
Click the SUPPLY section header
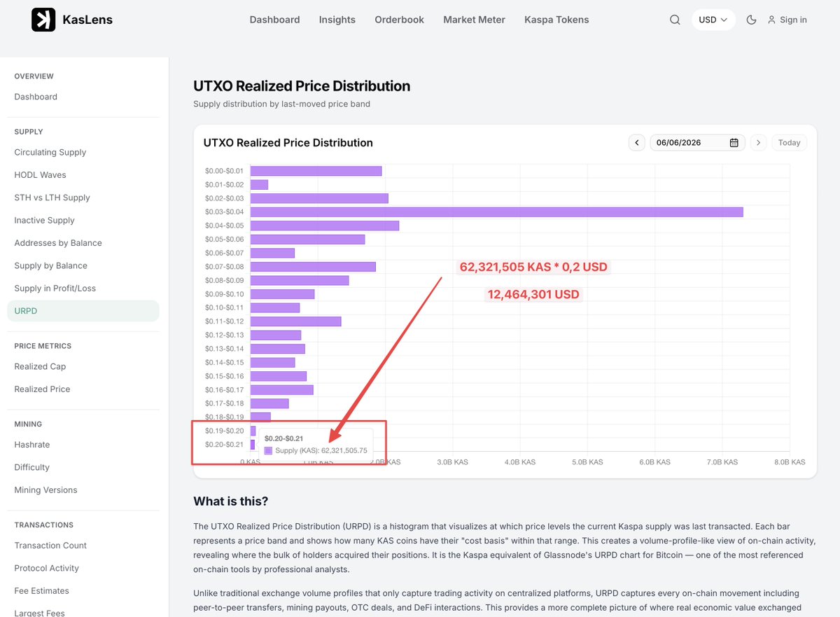tap(29, 132)
